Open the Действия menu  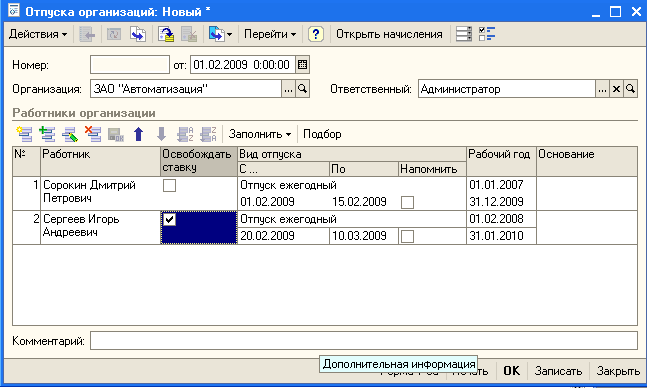pyautogui.click(x=38, y=34)
